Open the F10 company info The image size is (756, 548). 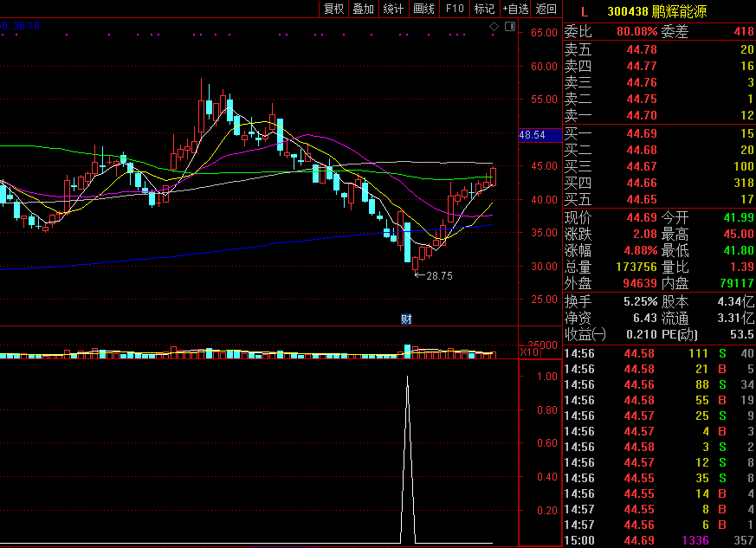coord(454,9)
